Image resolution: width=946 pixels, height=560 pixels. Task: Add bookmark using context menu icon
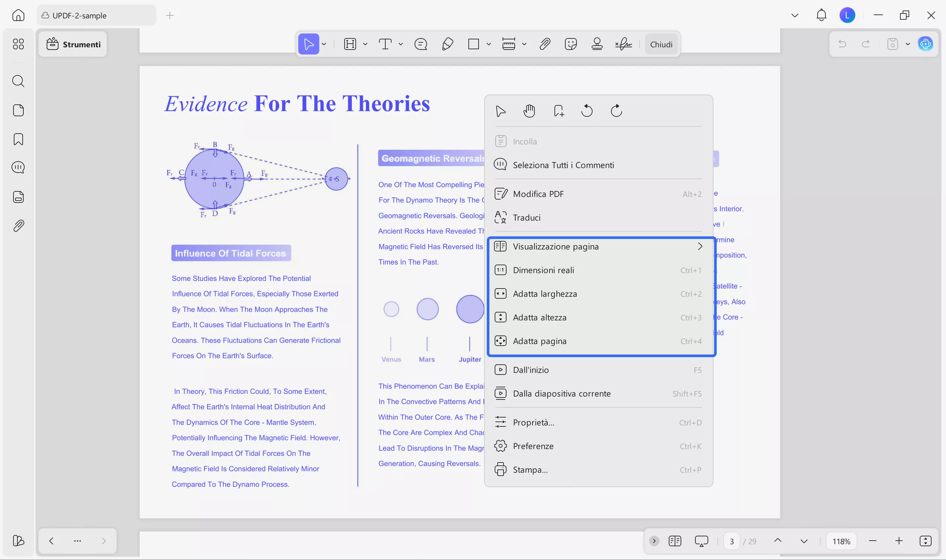tap(558, 111)
